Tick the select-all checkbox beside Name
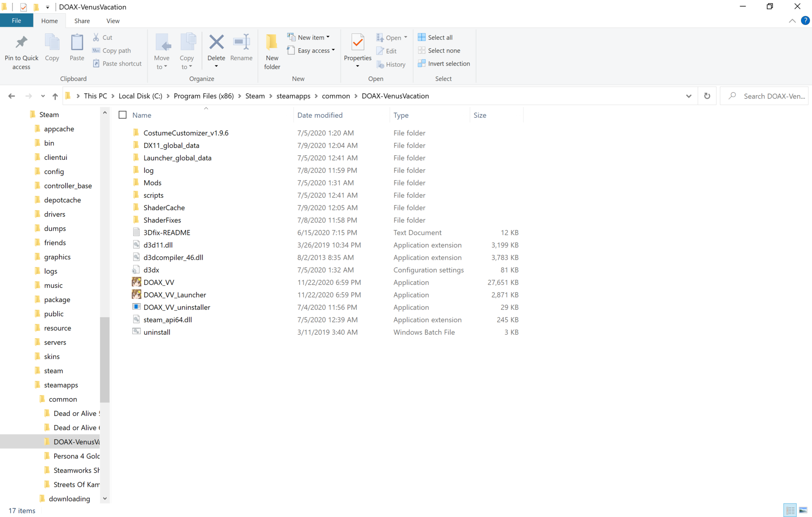812x517 pixels. (123, 115)
